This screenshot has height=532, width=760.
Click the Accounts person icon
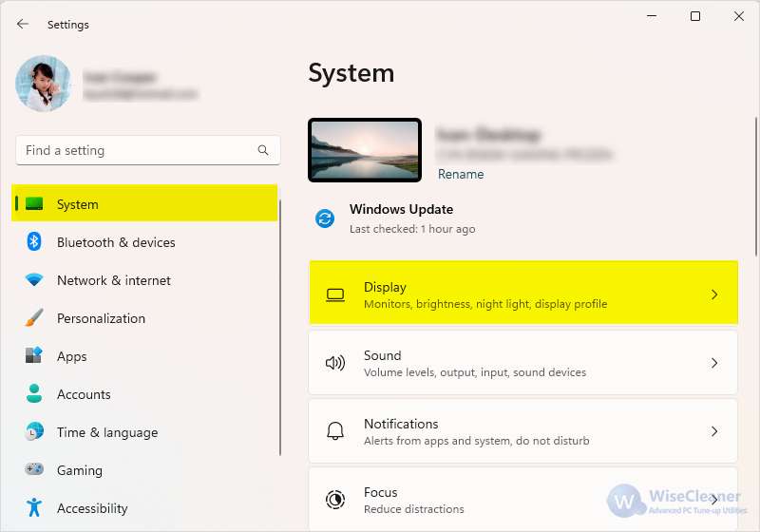tap(34, 393)
